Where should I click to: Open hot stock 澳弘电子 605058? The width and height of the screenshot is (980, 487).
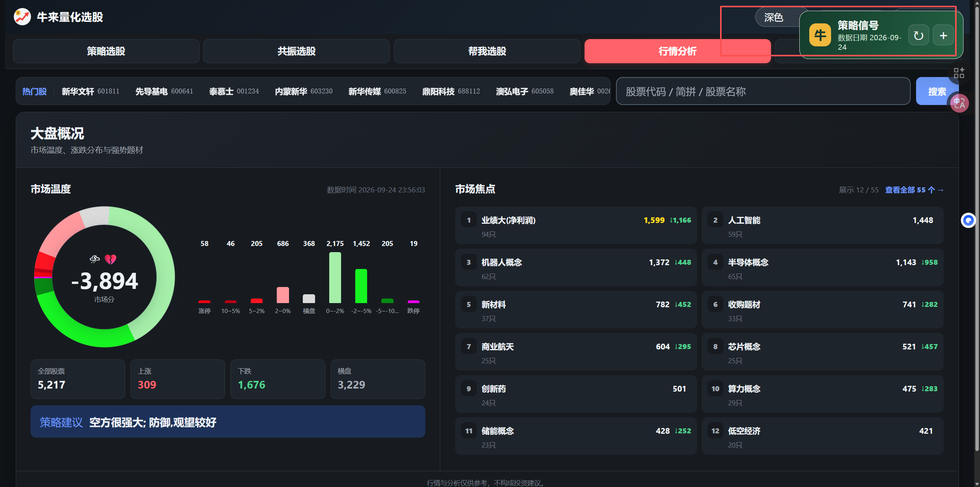click(524, 91)
